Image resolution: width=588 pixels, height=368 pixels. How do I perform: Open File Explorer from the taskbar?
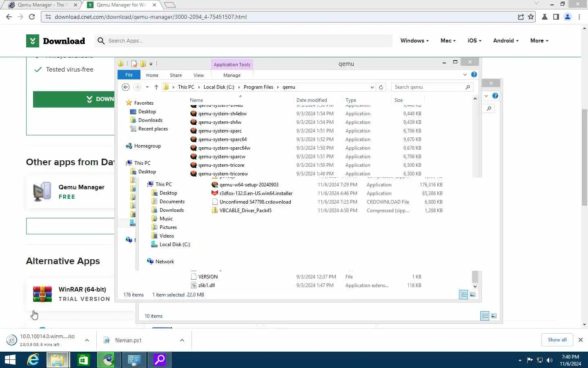coord(58,360)
